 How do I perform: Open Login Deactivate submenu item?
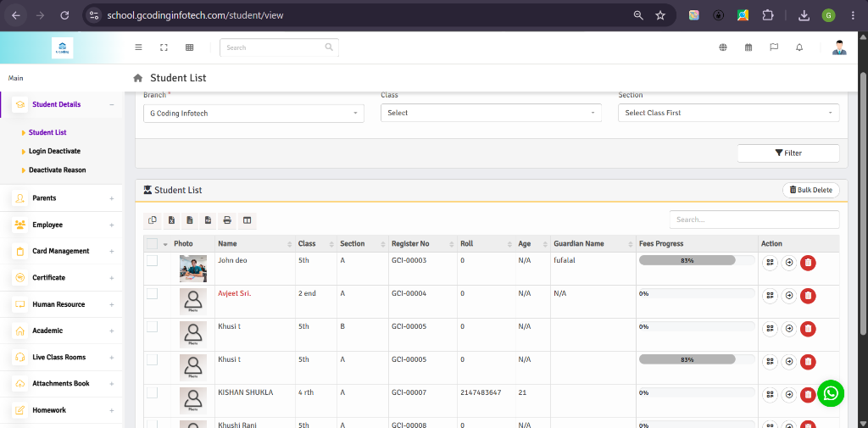(x=55, y=151)
